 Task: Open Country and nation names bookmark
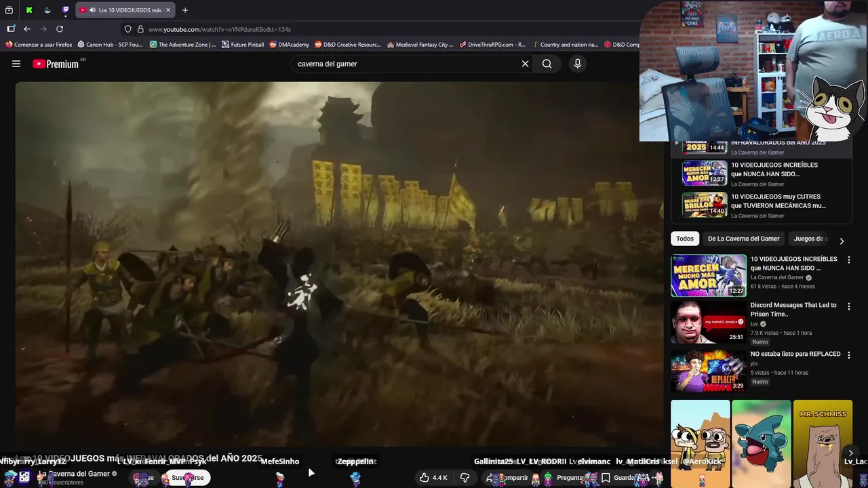[x=566, y=45]
